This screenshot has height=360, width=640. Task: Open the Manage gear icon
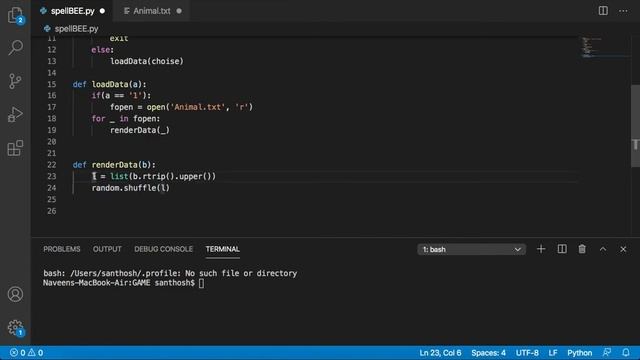tap(15, 327)
